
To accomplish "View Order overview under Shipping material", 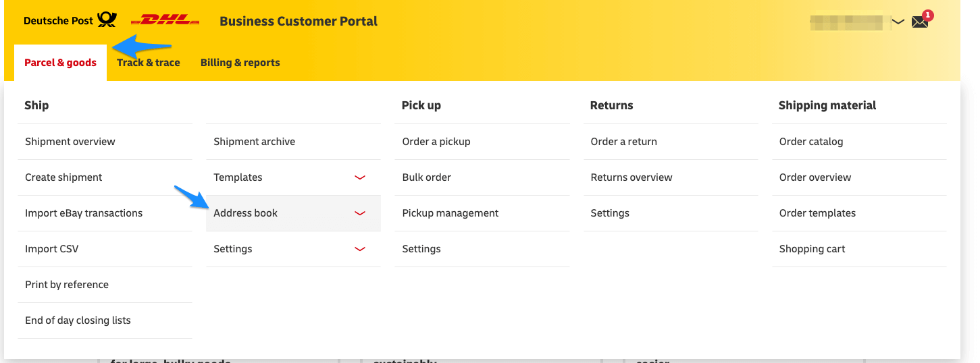I will coord(859,177).
